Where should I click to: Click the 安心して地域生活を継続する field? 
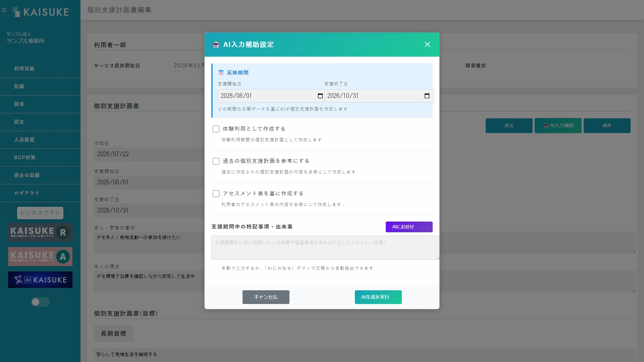(x=365, y=355)
